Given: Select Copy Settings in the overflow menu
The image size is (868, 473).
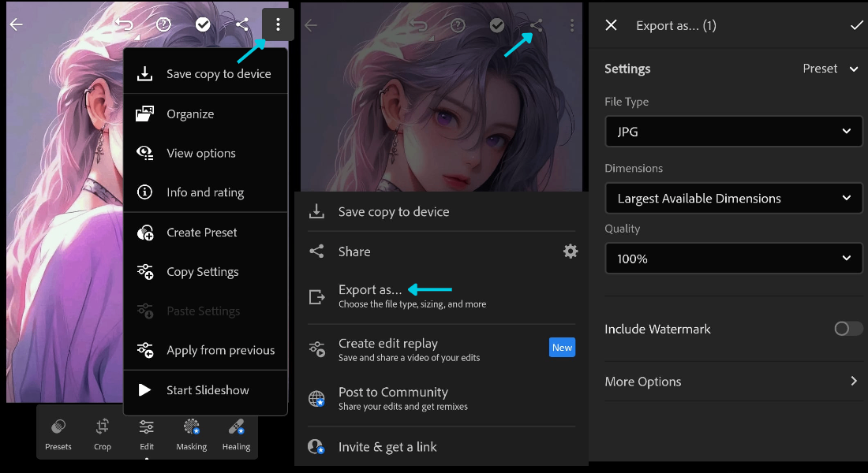Looking at the screenshot, I should 205,272.
